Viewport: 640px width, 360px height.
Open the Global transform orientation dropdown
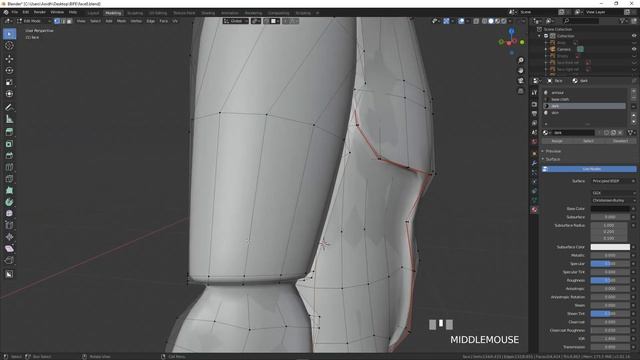coord(236,21)
